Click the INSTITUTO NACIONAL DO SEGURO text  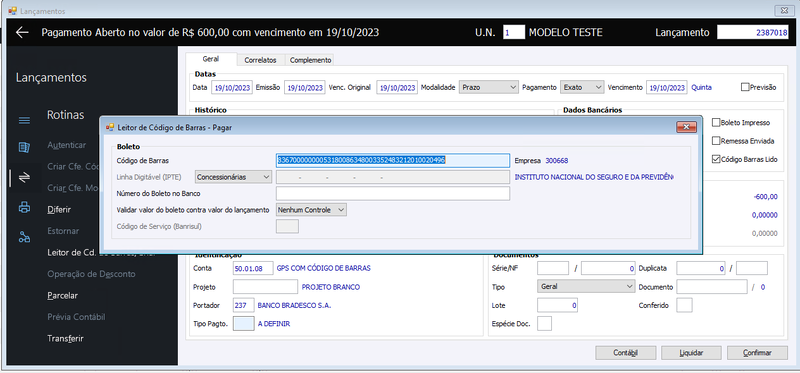click(594, 177)
